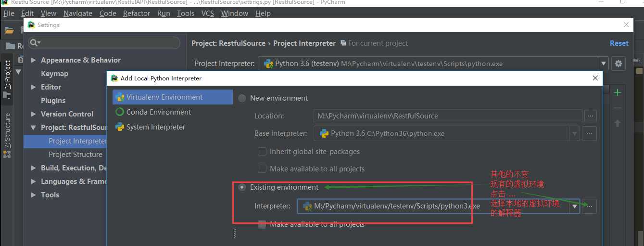Browse for Base interpreter with ellipsis button
Screen dimensions: 644x246
coord(590,133)
